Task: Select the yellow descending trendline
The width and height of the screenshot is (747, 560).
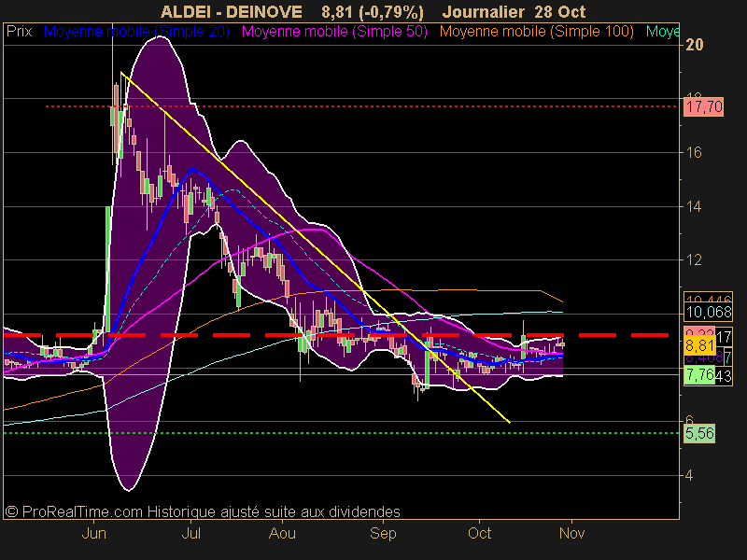Action: (x=316, y=247)
